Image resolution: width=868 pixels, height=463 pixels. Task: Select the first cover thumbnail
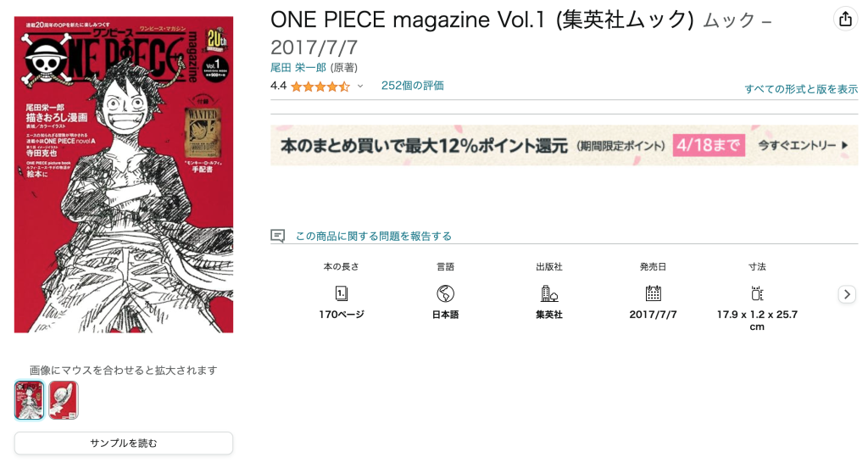point(30,400)
